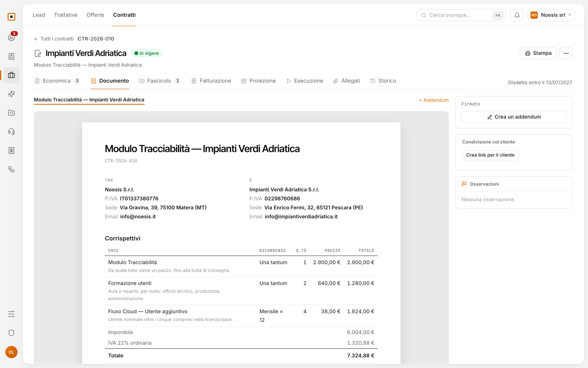Open the Proiezione tab

[258, 81]
